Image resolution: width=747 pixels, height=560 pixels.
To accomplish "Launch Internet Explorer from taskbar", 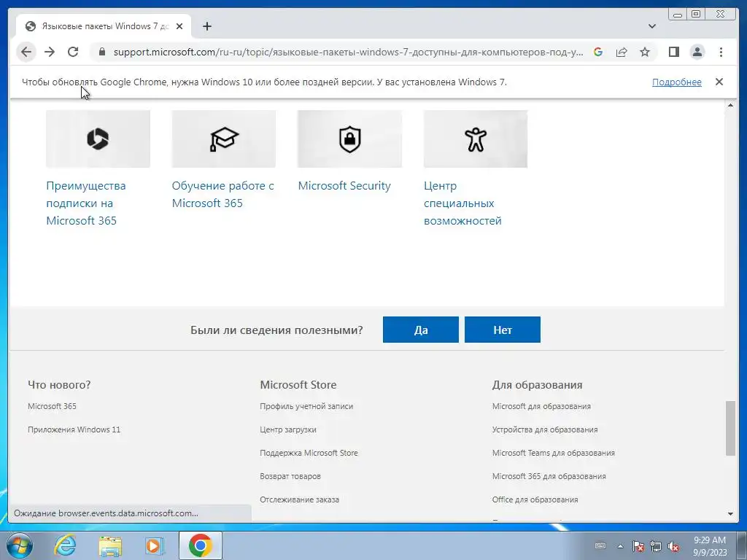I will tap(65, 545).
